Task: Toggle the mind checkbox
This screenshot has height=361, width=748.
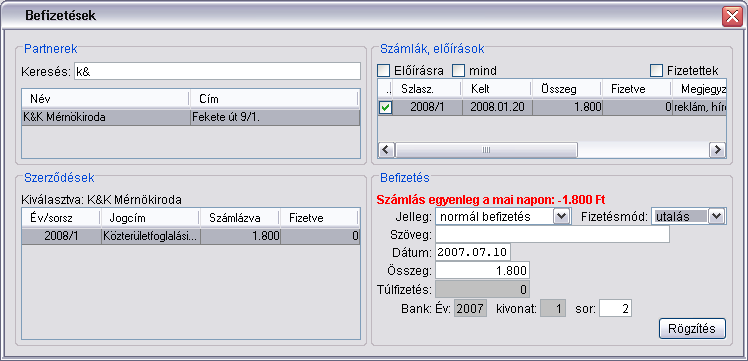Action: pos(458,71)
